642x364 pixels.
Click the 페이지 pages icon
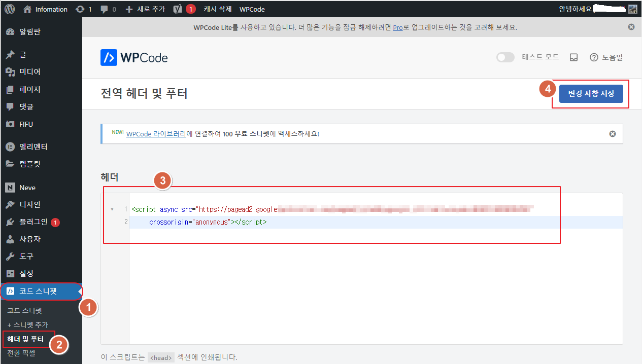[10, 89]
